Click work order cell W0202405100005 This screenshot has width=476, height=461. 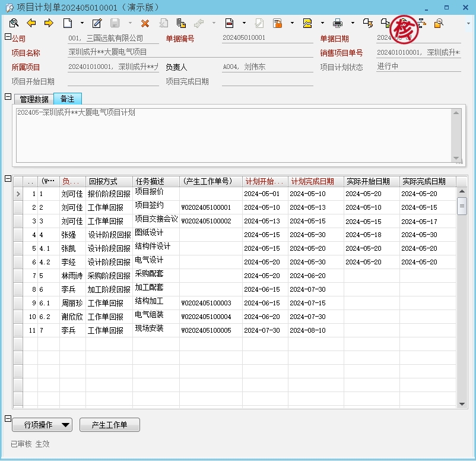tap(211, 330)
